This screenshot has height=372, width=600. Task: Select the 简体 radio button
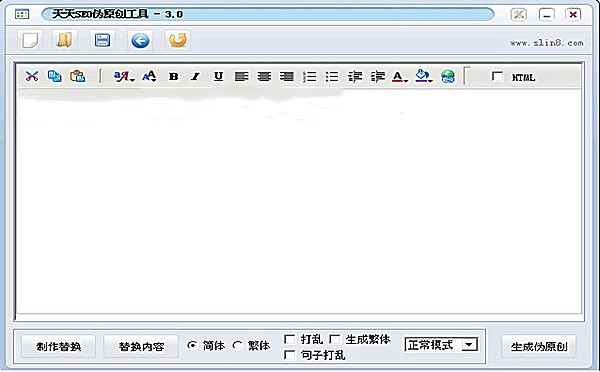tap(192, 346)
